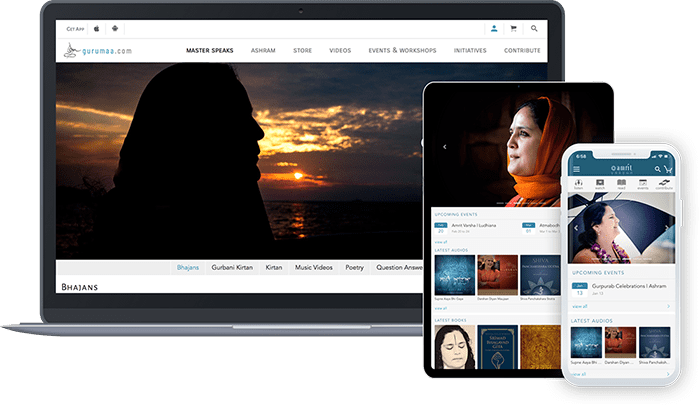Viewport: 700px width, 405px height.
Task: Click view all under tablet latest audios
Action: pyautogui.click(x=441, y=309)
